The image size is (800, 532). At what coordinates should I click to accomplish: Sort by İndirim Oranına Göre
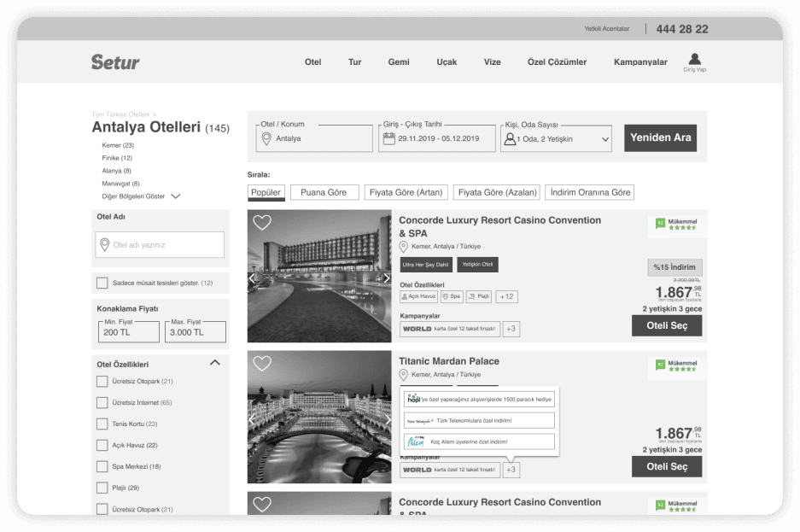pos(590,192)
